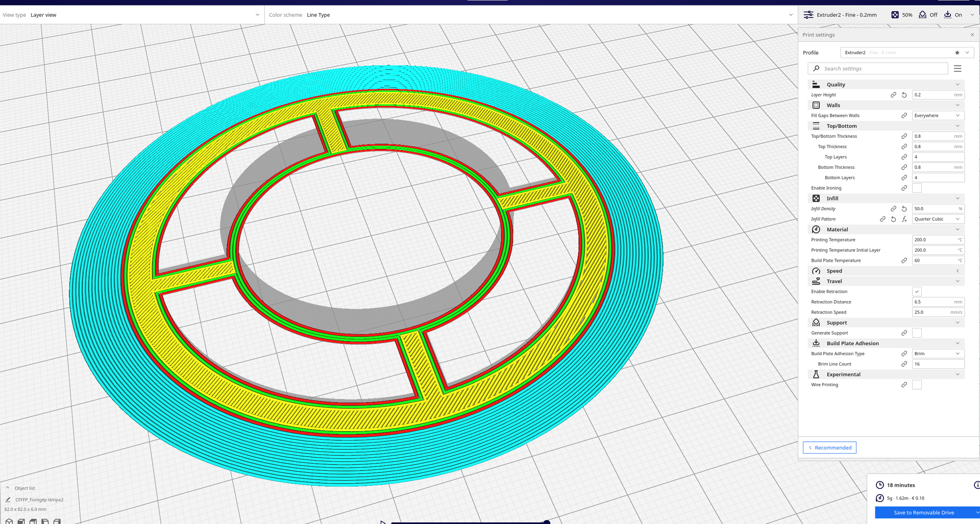Click the material spool icon beside 5g
Screen dimensions: 980x524
[x=880, y=498]
